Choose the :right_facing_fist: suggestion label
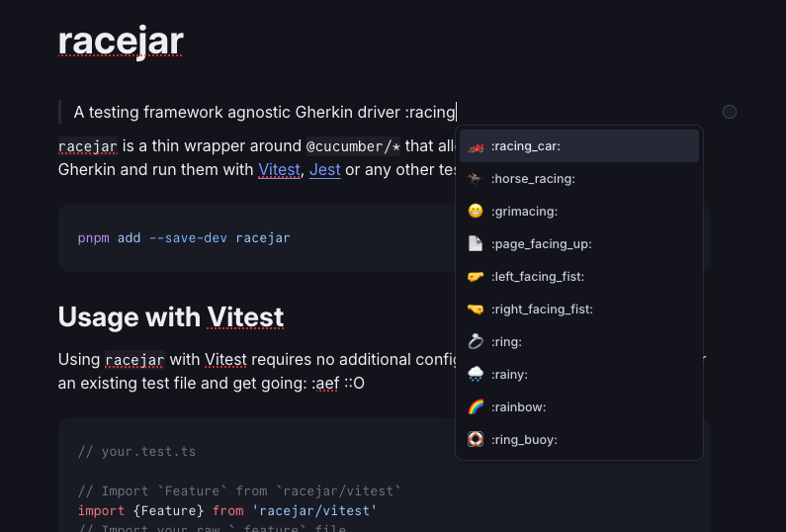 tap(542, 309)
